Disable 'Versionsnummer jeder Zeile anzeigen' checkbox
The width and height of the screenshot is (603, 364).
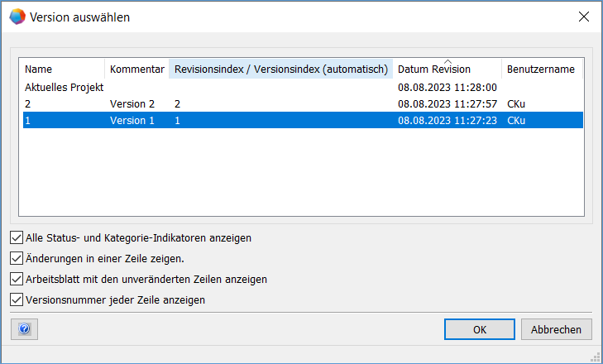point(17,299)
